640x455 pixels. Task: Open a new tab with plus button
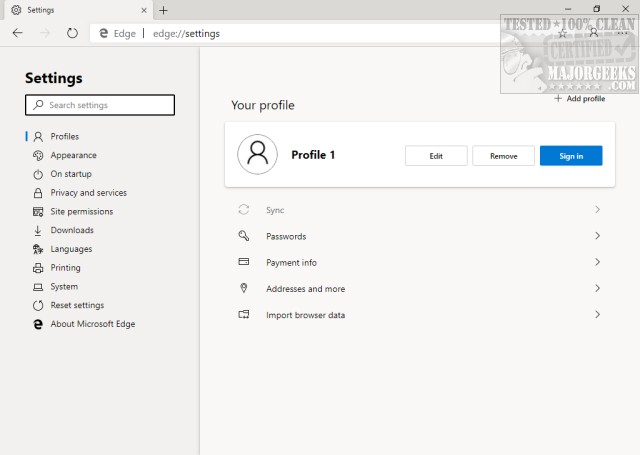coord(164,10)
